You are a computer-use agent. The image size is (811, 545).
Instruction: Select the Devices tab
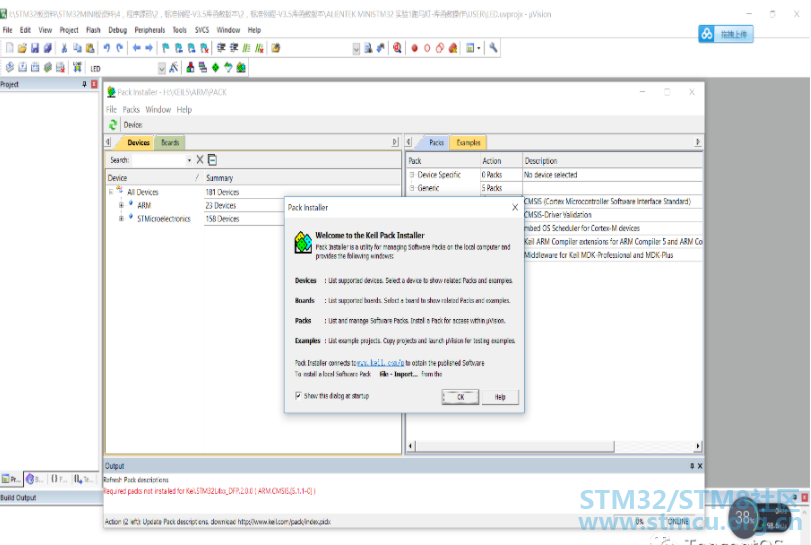[x=138, y=143]
